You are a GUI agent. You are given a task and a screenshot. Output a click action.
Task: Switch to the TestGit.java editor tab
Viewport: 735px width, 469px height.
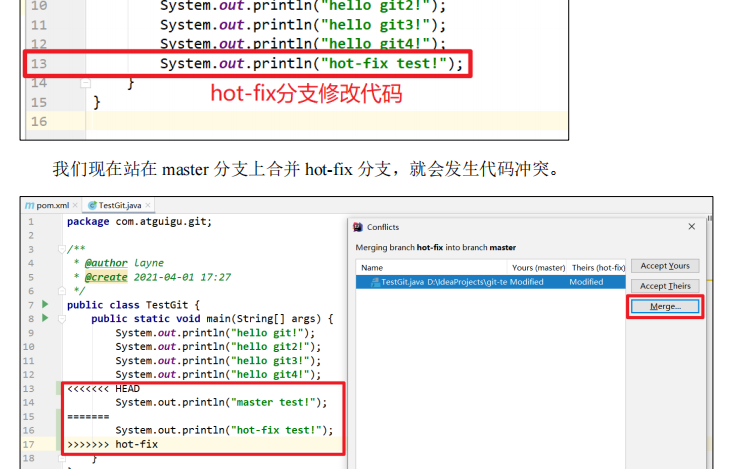(x=120, y=205)
